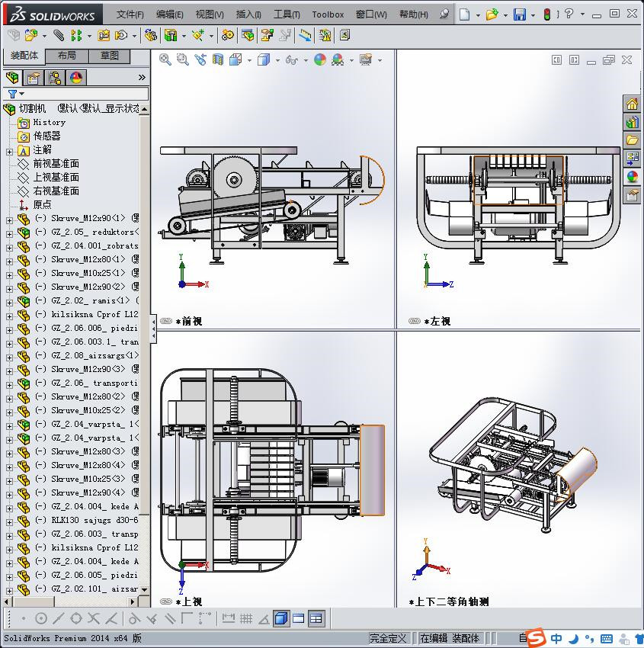
Task: Switch to the 布局 tab
Action: pos(66,56)
